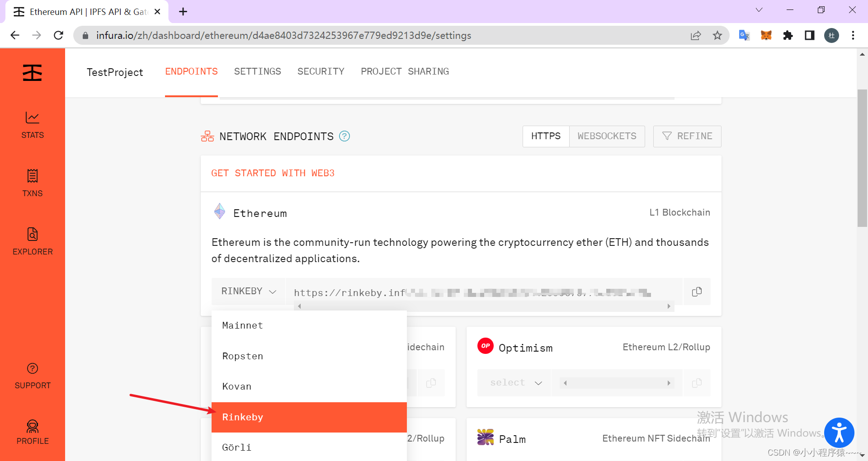The width and height of the screenshot is (868, 461).
Task: Switch endpoints to WEBSOCKETS
Action: pyautogui.click(x=607, y=136)
